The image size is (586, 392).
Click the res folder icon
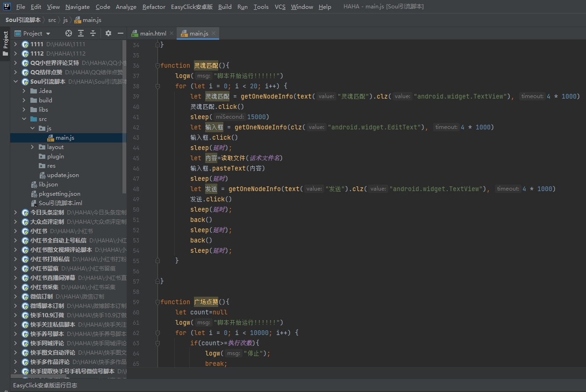[x=42, y=165]
